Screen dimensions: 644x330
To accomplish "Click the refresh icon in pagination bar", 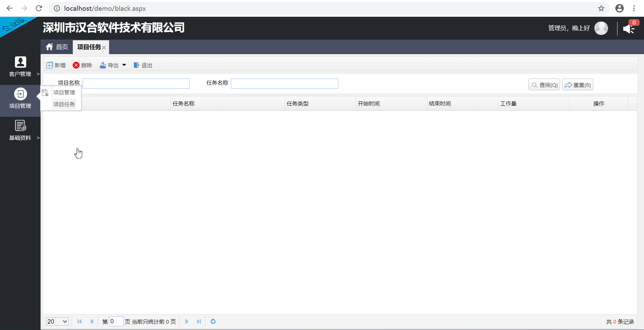I will tap(213, 322).
